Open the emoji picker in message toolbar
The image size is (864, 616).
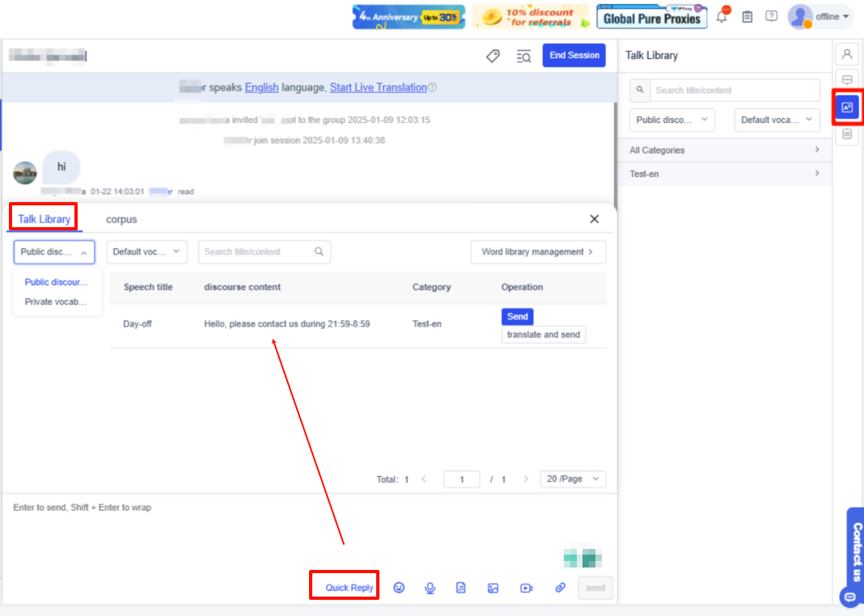399,588
